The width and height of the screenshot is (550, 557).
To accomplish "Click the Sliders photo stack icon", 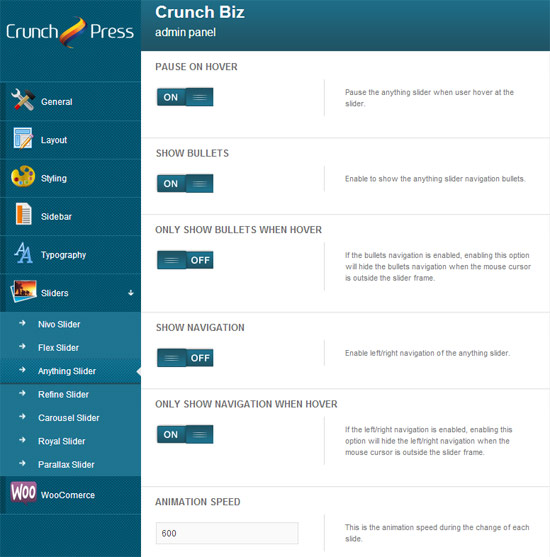I will 24,291.
